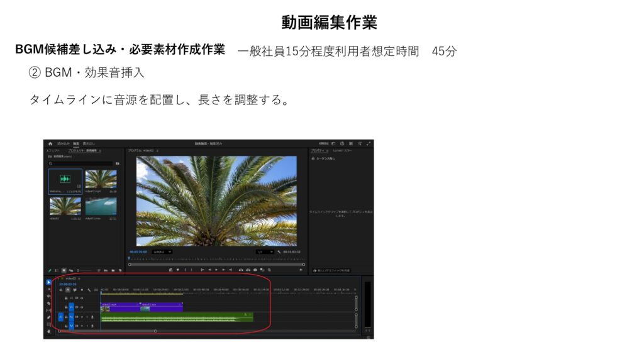Open the zoom level dropdown under the preview
The height and width of the screenshot is (362, 644).
(161, 251)
